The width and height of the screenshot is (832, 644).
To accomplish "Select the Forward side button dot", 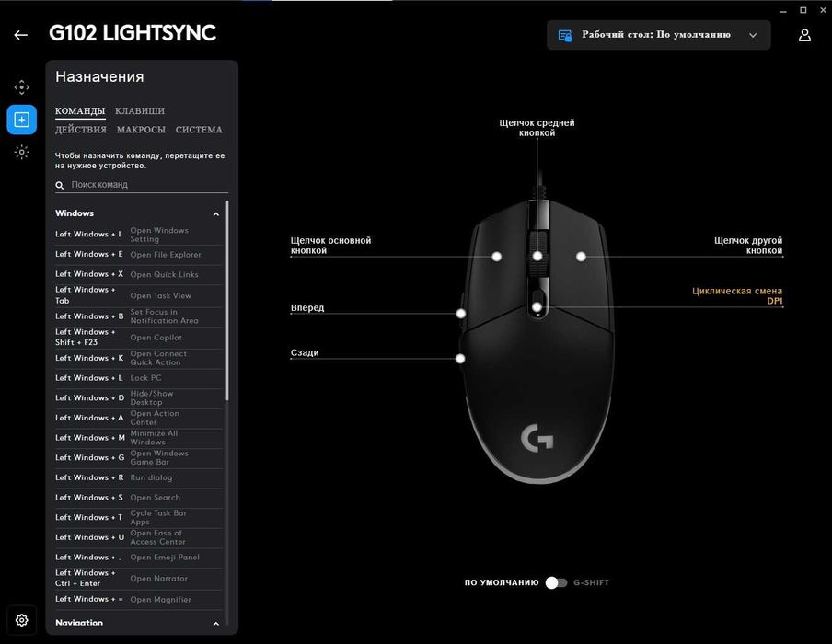I will 461,314.
